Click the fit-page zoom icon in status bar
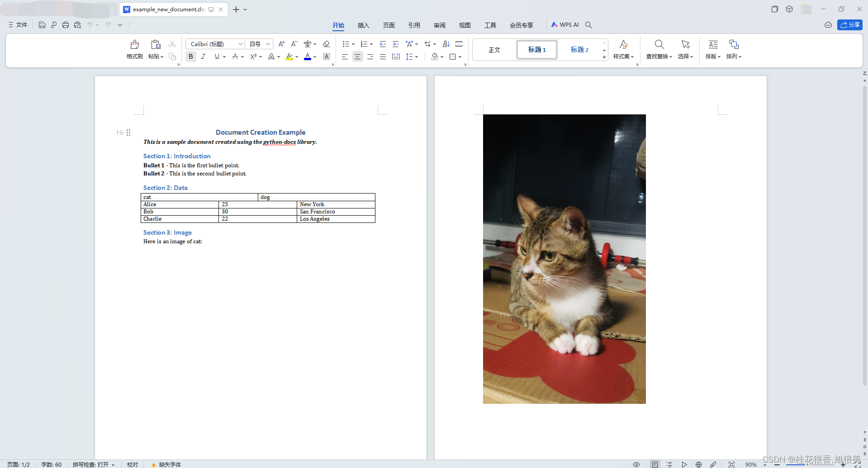This screenshot has height=468, width=868. coord(731,464)
